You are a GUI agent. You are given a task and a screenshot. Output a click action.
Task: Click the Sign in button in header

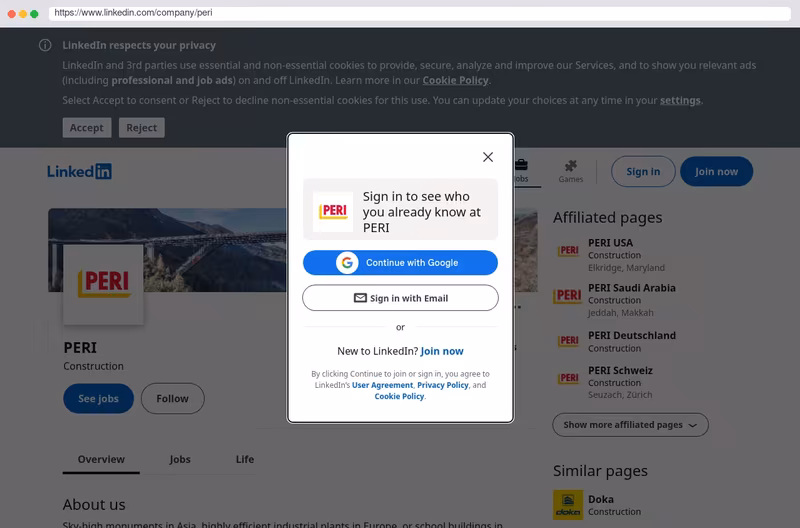click(643, 171)
